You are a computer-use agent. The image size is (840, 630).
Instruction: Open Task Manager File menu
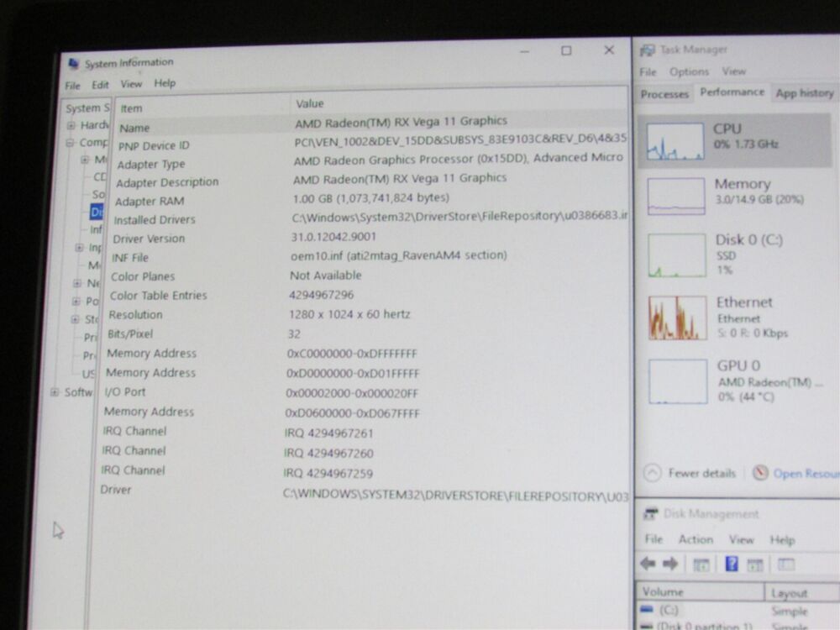click(648, 71)
